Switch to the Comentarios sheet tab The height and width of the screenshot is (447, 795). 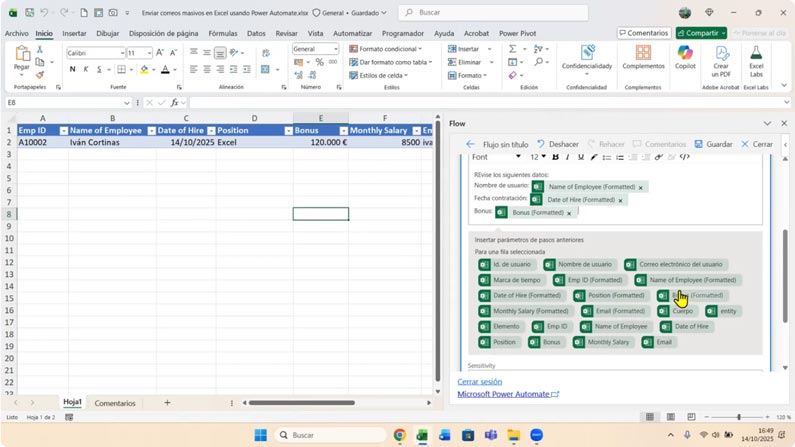coord(115,403)
